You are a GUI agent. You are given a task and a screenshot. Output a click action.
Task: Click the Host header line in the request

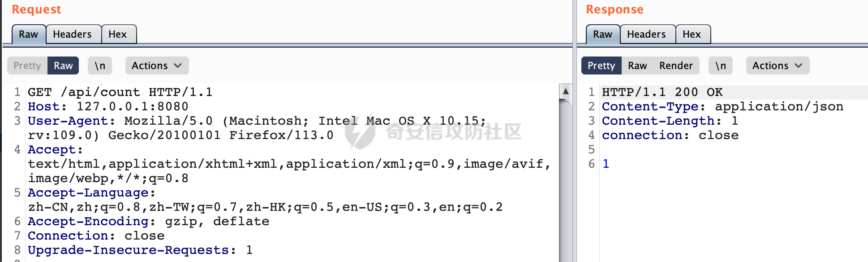coord(108,106)
